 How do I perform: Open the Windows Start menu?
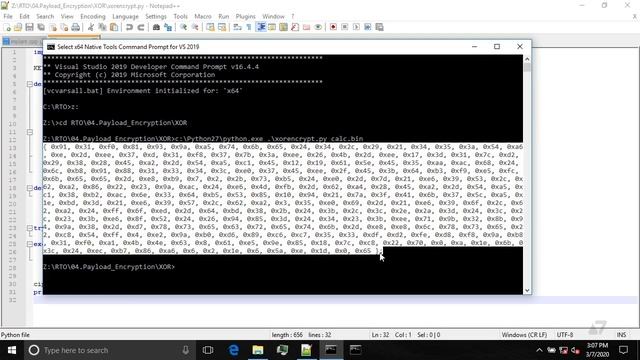point(12,350)
